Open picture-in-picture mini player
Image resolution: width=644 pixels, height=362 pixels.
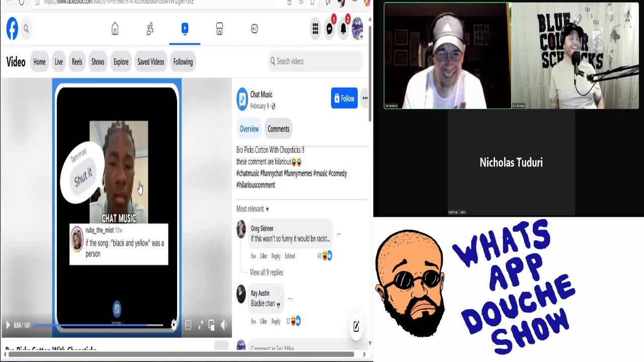[211, 325]
